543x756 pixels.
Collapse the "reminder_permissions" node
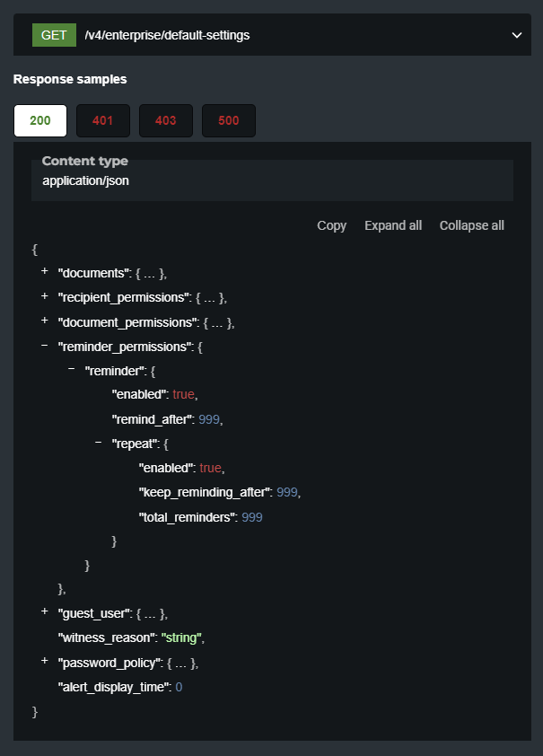point(45,345)
